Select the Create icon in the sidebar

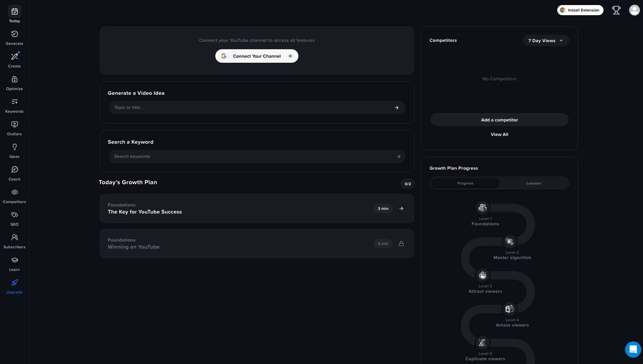(x=14, y=56)
